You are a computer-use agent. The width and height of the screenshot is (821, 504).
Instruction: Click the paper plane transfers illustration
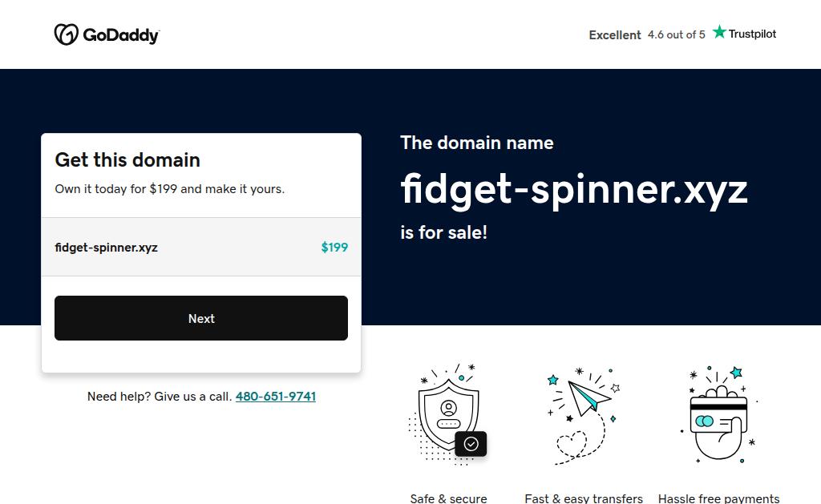click(x=588, y=396)
